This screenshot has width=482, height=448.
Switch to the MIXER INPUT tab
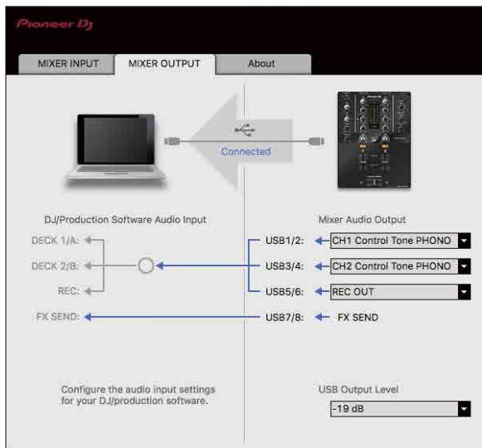tap(67, 64)
